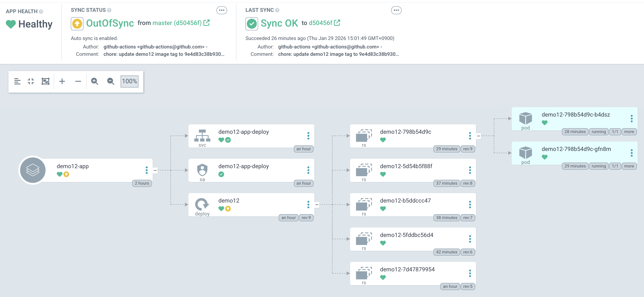644x297 pixels.
Task: Open master (d50456f) revision link
Action: 177,23
